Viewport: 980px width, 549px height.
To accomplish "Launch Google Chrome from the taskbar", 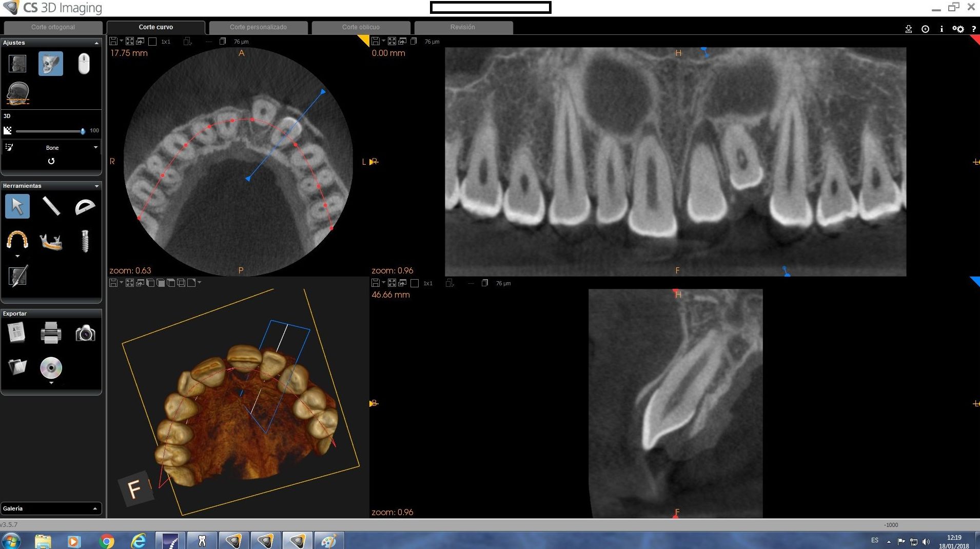I will (x=107, y=541).
